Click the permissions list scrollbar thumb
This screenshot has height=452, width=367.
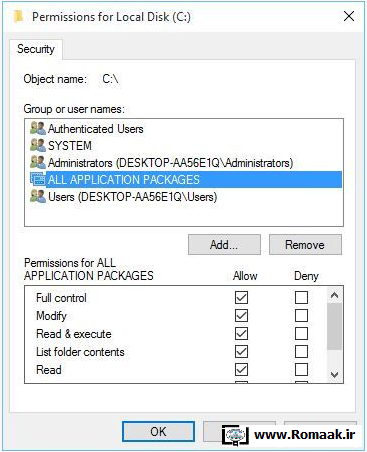tap(334, 326)
